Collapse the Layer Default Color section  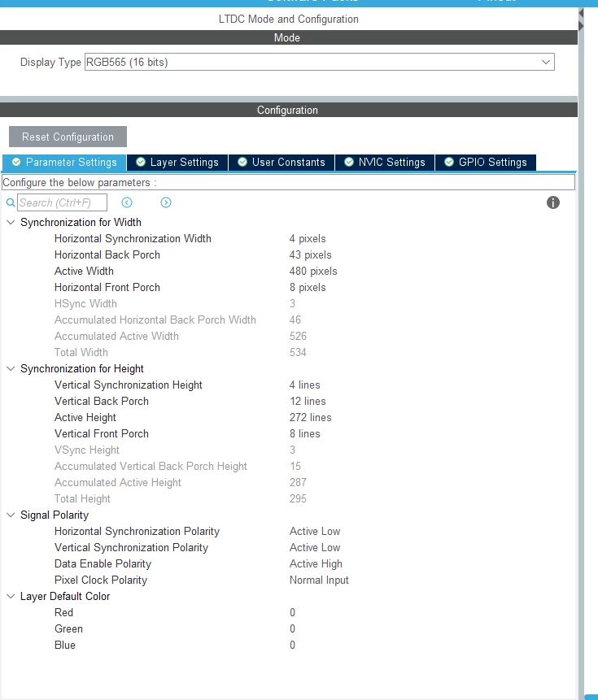pyautogui.click(x=11, y=596)
